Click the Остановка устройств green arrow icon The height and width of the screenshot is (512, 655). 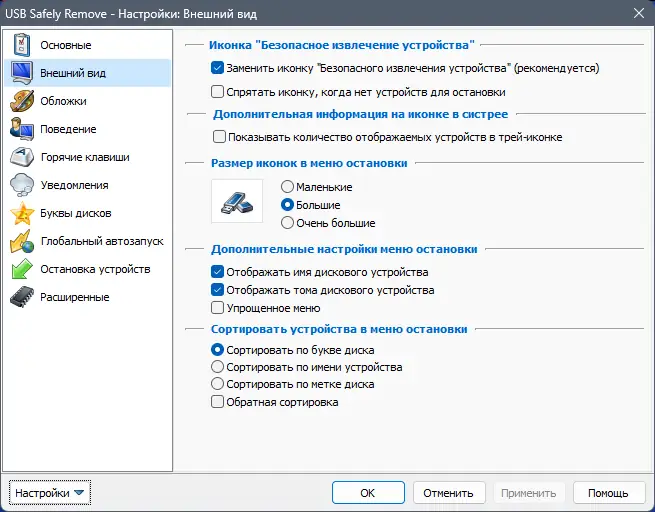click(x=22, y=269)
